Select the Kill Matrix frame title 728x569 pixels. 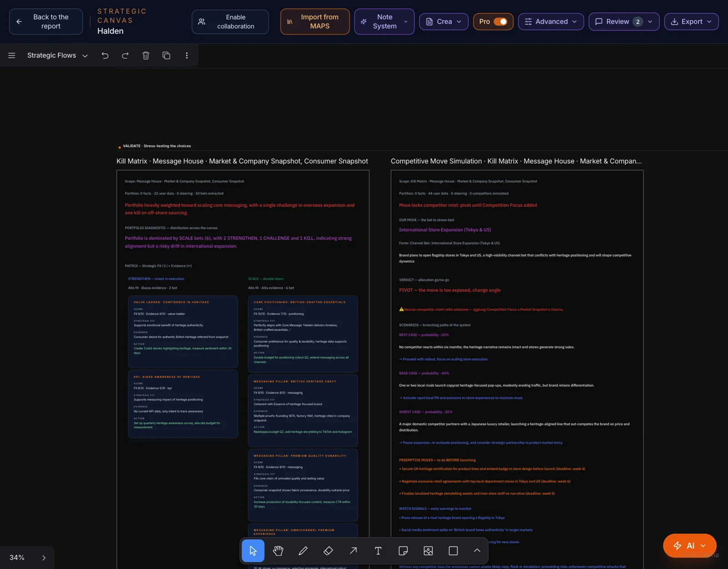click(242, 161)
